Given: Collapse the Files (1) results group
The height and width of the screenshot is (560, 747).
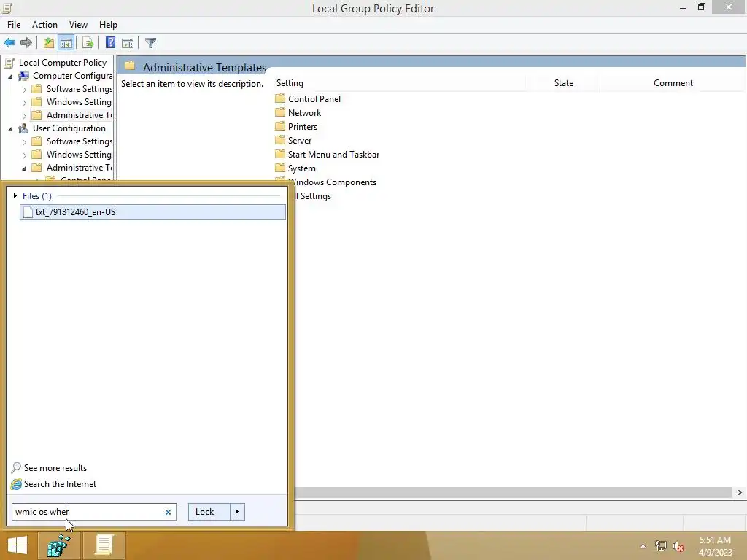Looking at the screenshot, I should (x=15, y=195).
